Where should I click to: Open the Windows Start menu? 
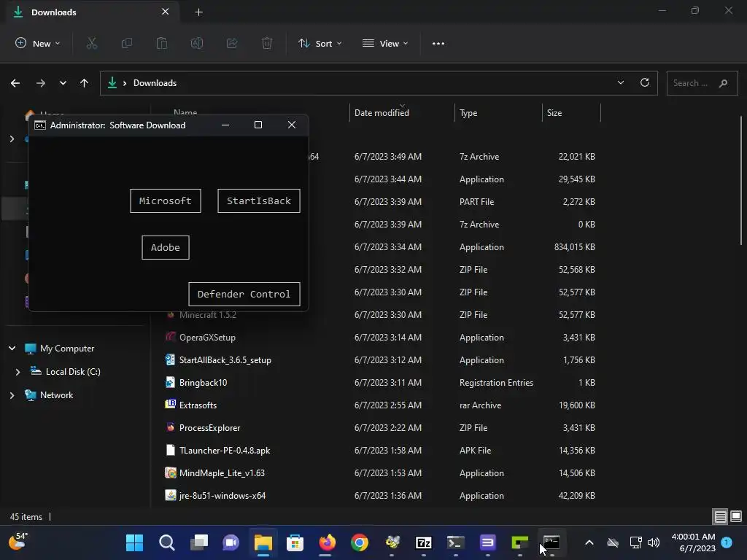coord(134,542)
